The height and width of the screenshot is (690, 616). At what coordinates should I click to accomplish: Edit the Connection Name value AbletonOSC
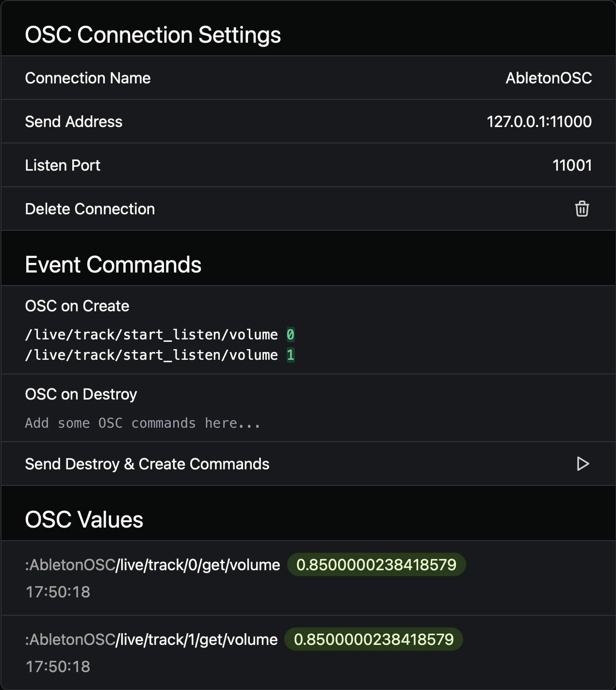(549, 78)
